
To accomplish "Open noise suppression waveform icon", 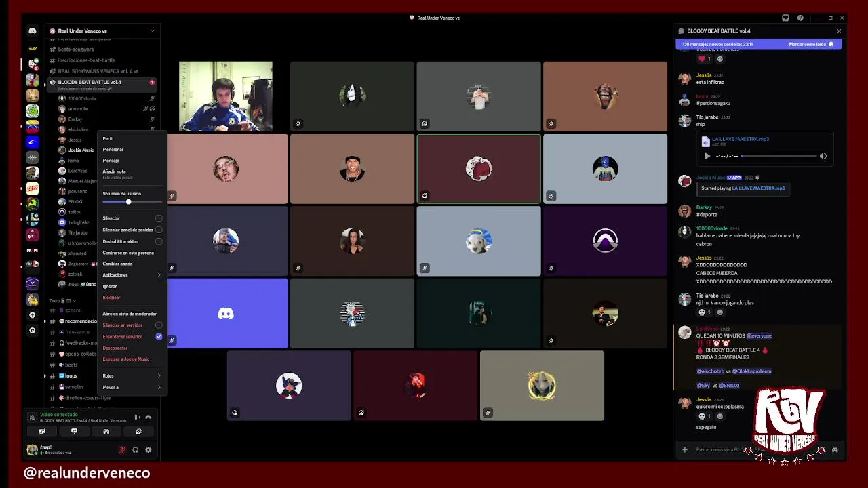I will pos(136,418).
